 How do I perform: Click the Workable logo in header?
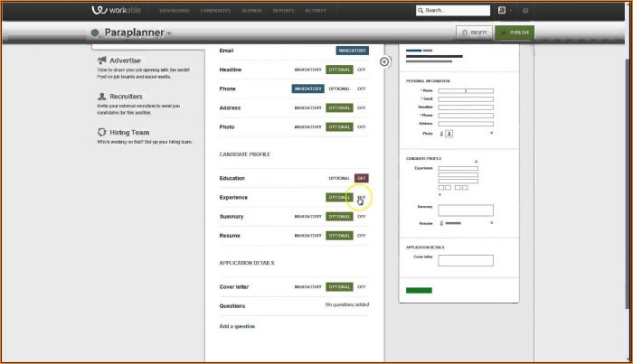(x=118, y=10)
